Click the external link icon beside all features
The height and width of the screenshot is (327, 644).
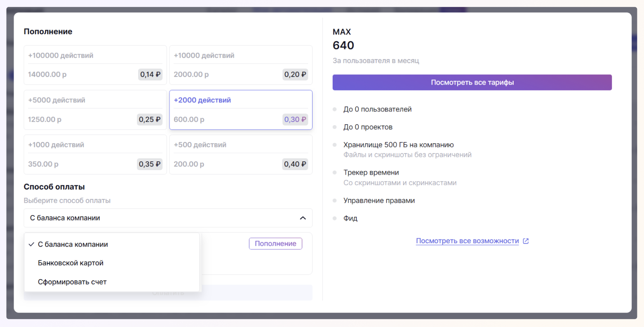526,241
